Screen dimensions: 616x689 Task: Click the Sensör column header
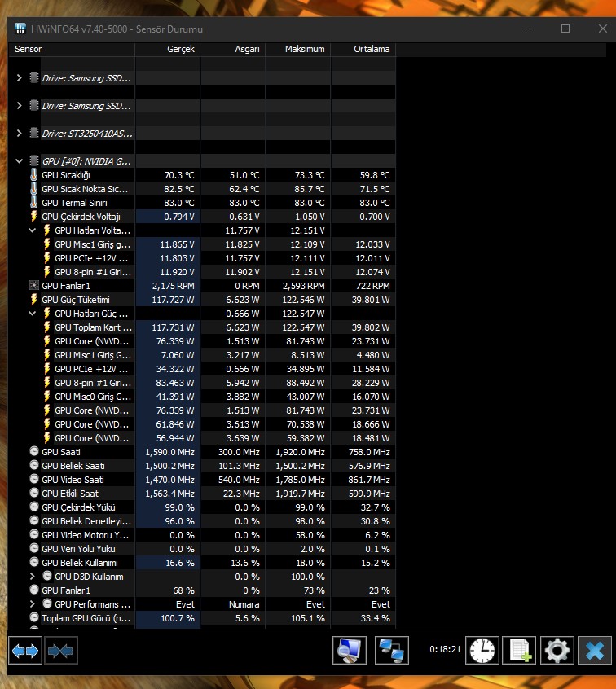coord(72,49)
